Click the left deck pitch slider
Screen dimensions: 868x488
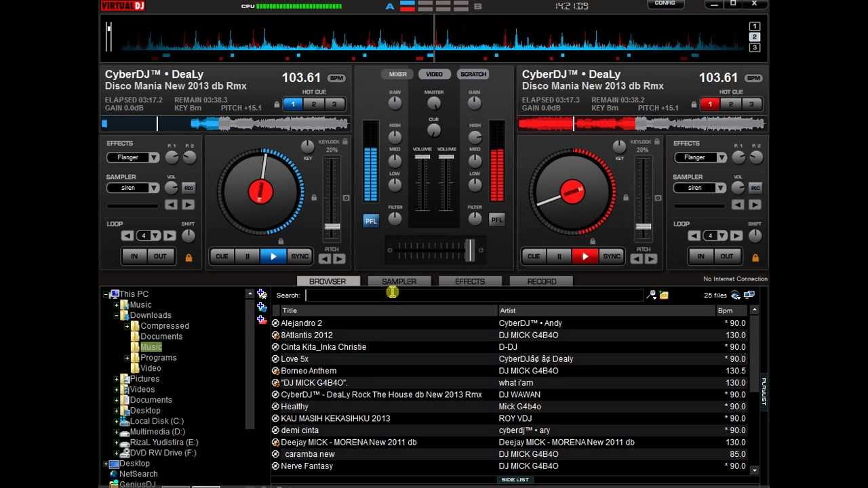pos(332,227)
